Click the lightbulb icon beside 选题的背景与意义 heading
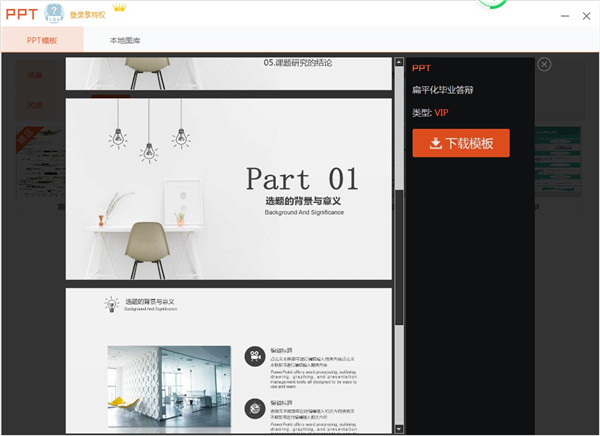This screenshot has width=600, height=436. [x=110, y=303]
